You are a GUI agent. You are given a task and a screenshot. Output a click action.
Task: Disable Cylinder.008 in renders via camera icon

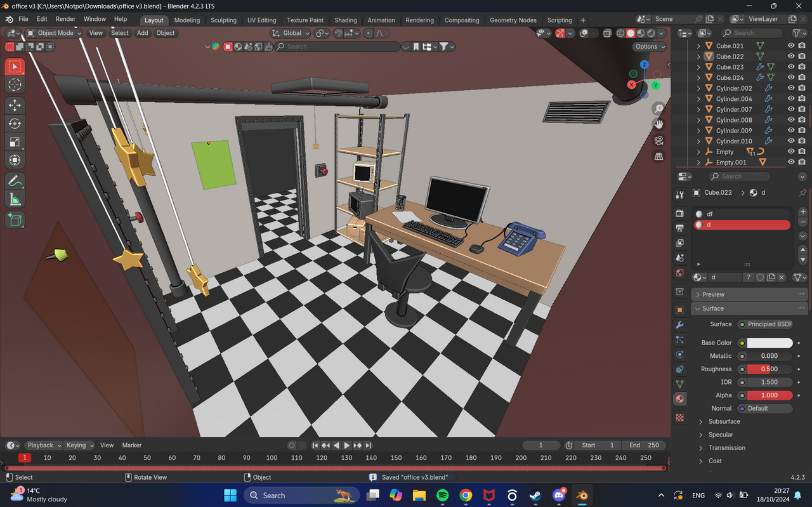pyautogui.click(x=802, y=120)
